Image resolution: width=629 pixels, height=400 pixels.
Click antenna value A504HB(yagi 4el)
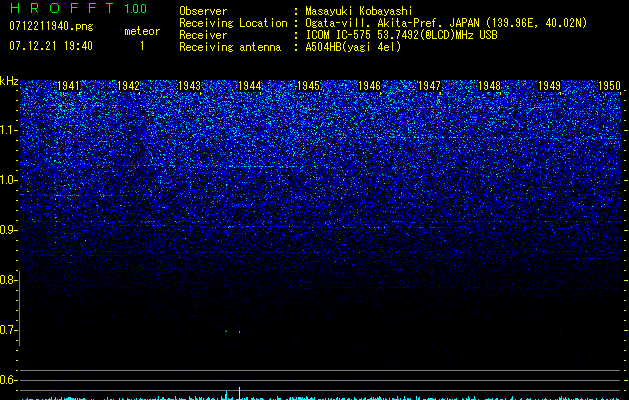click(353, 47)
